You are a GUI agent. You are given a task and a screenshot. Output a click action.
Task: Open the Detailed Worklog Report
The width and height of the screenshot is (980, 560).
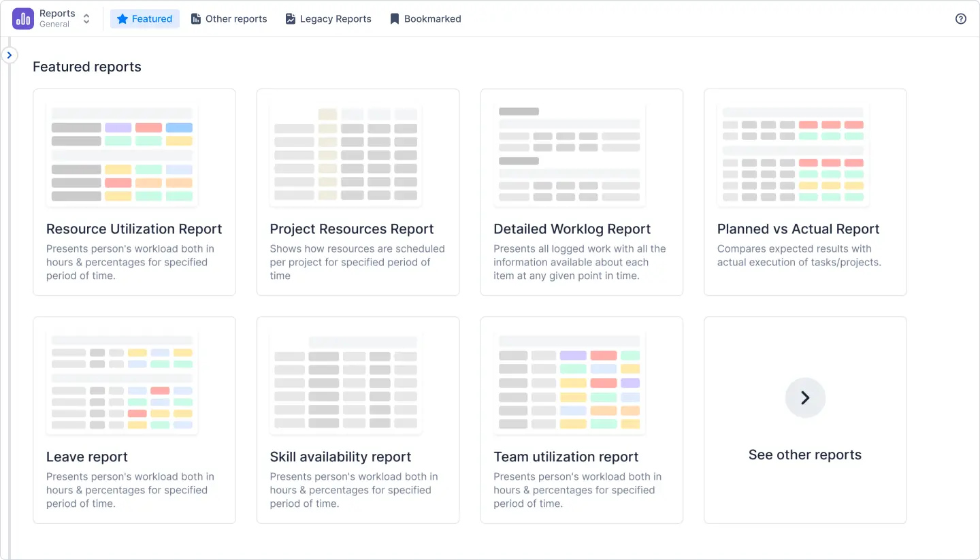pyautogui.click(x=581, y=192)
